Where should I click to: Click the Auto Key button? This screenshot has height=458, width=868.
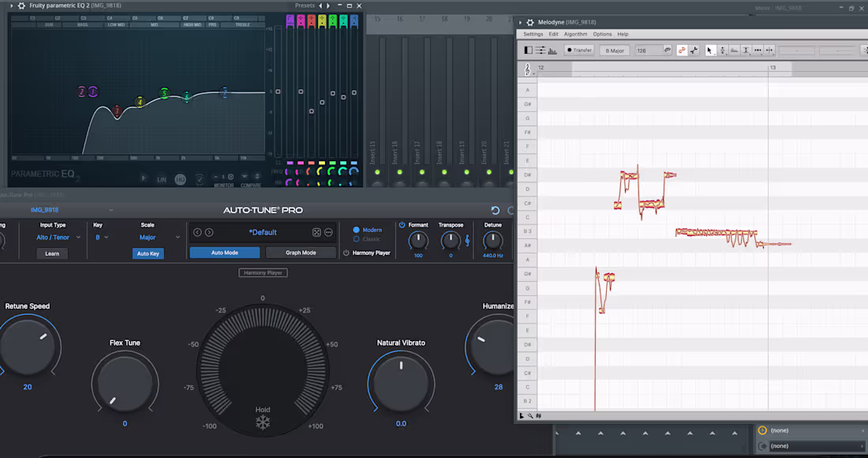[x=148, y=253]
